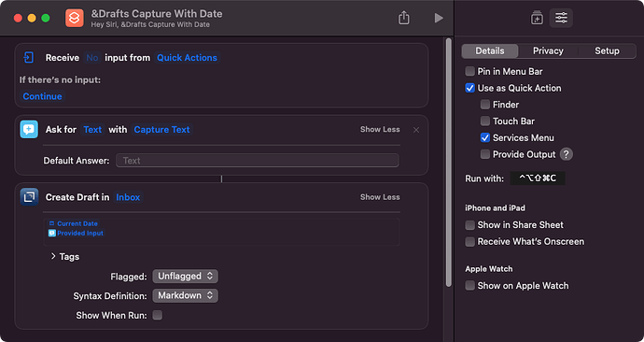Screen dimensions: 644x342
Task: Switch to the Privacy tab
Action: pyautogui.click(x=548, y=51)
